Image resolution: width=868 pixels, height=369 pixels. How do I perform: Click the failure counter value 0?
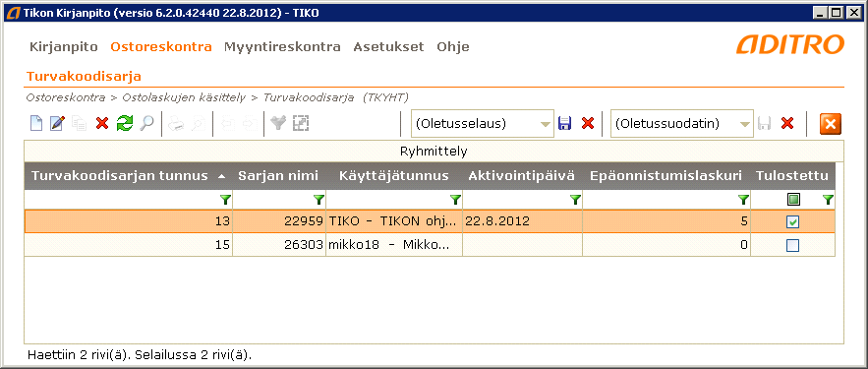pos(666,245)
